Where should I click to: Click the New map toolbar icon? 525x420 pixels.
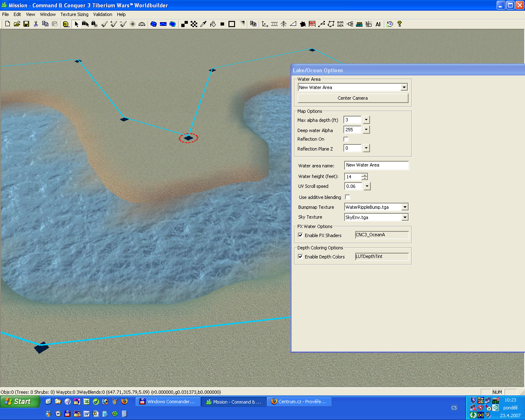click(x=7, y=24)
